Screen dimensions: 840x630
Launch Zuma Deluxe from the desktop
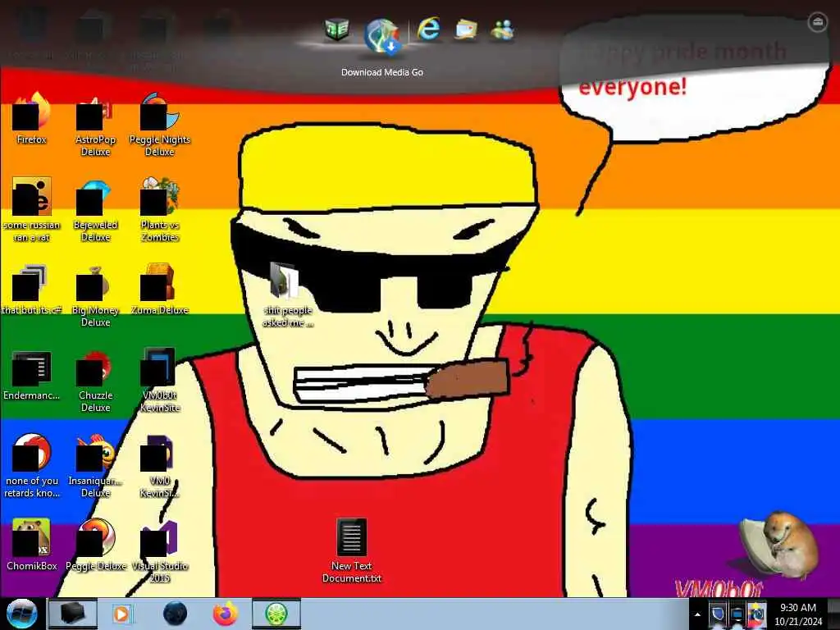coord(160,289)
